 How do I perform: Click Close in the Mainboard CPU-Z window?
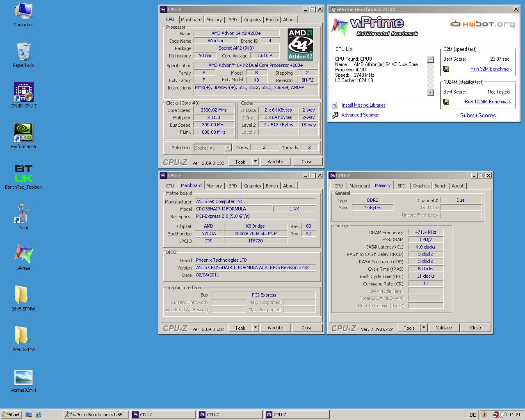pyautogui.click(x=307, y=328)
